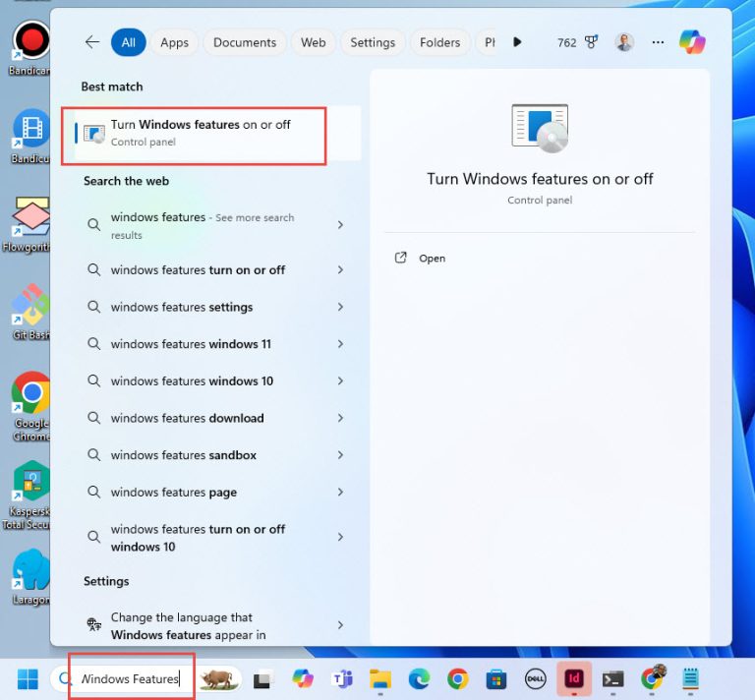This screenshot has width=755, height=700.
Task: Open Microsoft Teams from the taskbar
Action: point(343,678)
